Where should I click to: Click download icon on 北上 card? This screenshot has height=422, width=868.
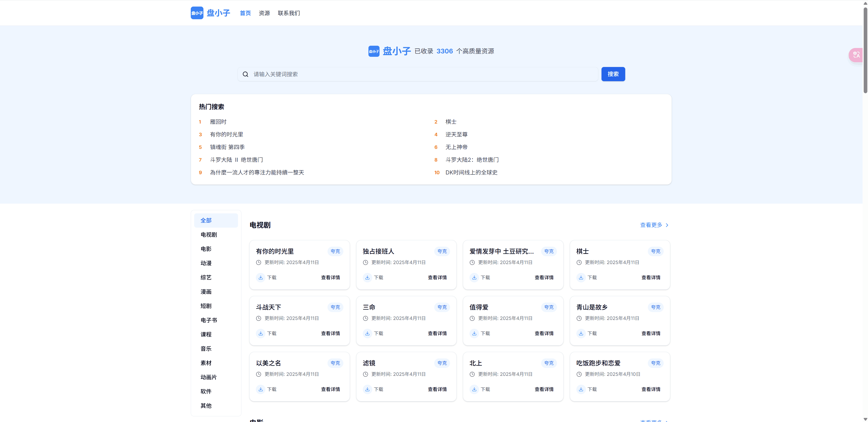474,389
